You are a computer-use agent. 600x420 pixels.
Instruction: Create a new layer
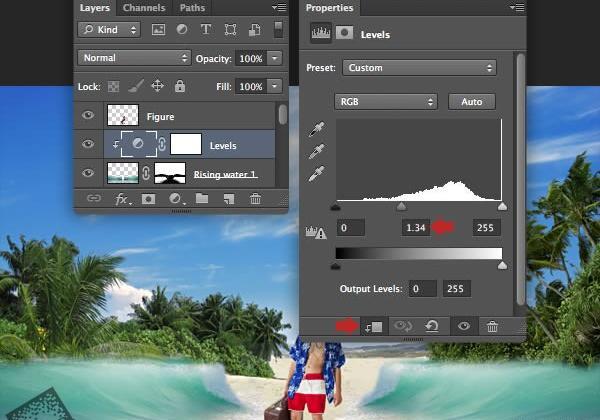coord(229,199)
